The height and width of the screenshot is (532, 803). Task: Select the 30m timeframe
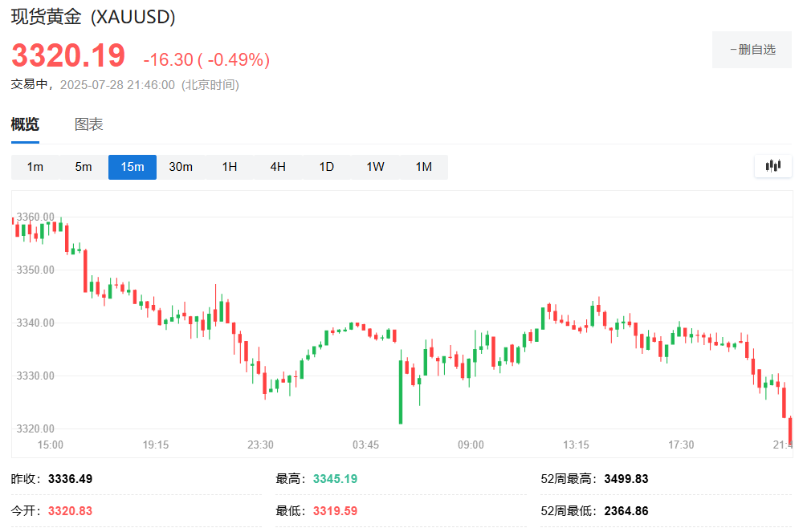(181, 167)
